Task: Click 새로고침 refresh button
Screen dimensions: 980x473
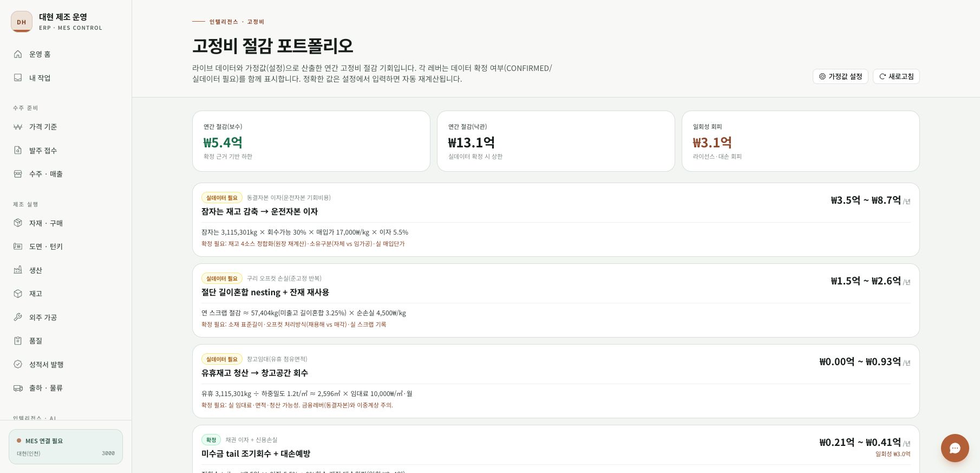Action: 896,76
